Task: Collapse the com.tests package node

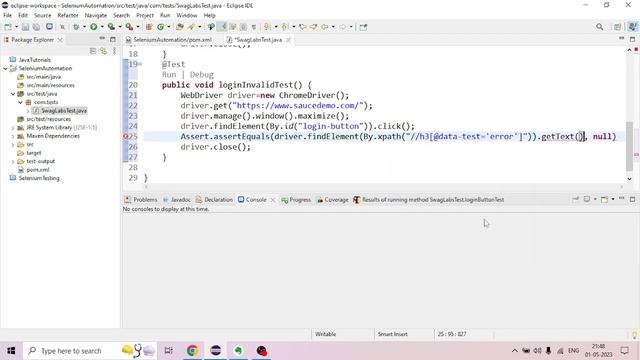Action: (20, 102)
